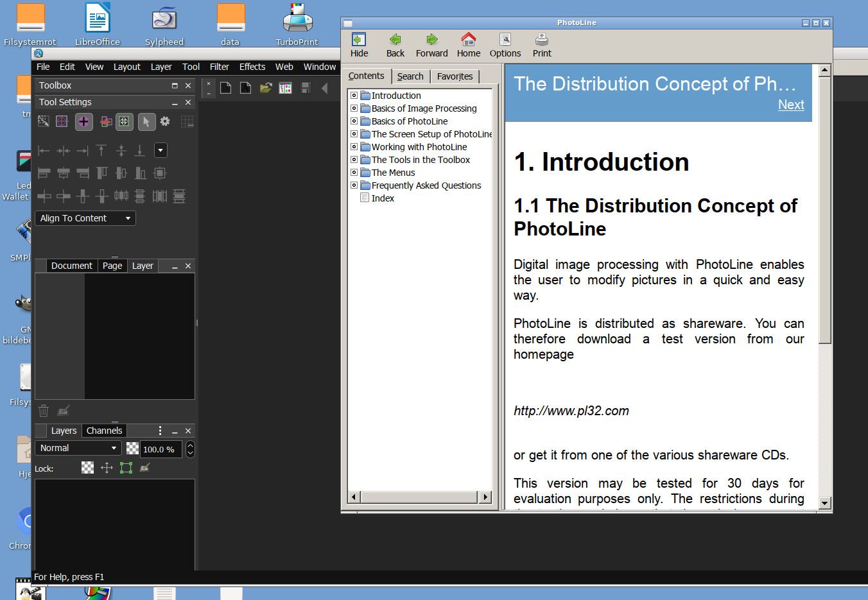Click the align left edge arrow icon
The image size is (868, 600).
44,151
